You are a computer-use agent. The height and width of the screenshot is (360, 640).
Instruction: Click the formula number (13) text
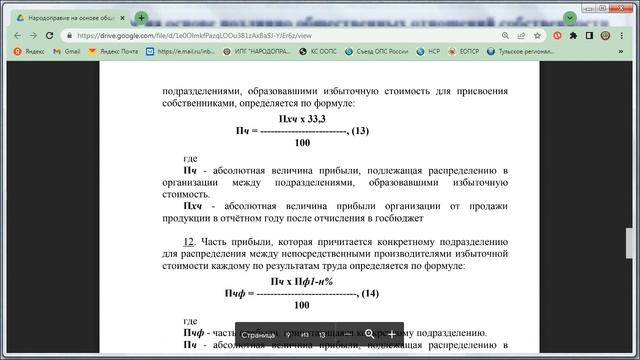click(360, 131)
